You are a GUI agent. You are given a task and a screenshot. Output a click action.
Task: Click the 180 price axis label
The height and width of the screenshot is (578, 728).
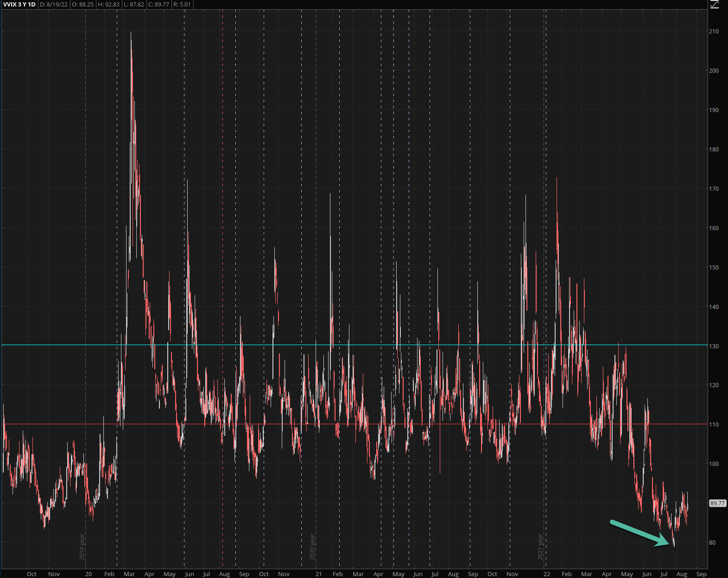tap(714, 149)
